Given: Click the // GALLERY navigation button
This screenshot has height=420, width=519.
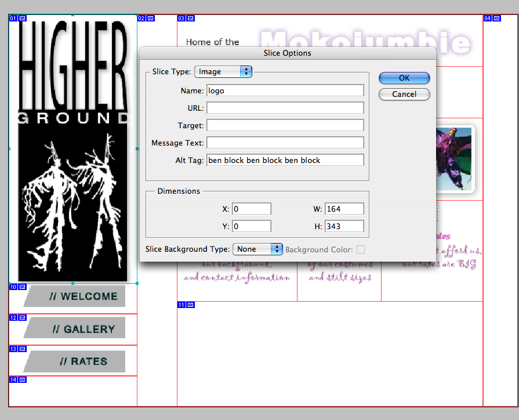Looking at the screenshot, I should [74, 328].
